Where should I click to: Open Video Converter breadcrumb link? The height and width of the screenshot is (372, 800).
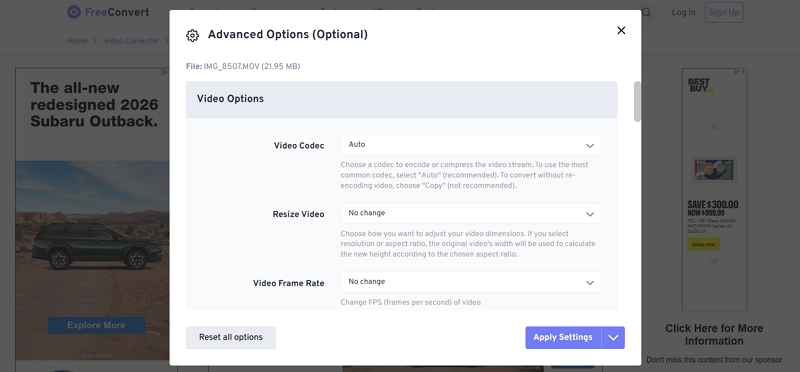(x=131, y=41)
